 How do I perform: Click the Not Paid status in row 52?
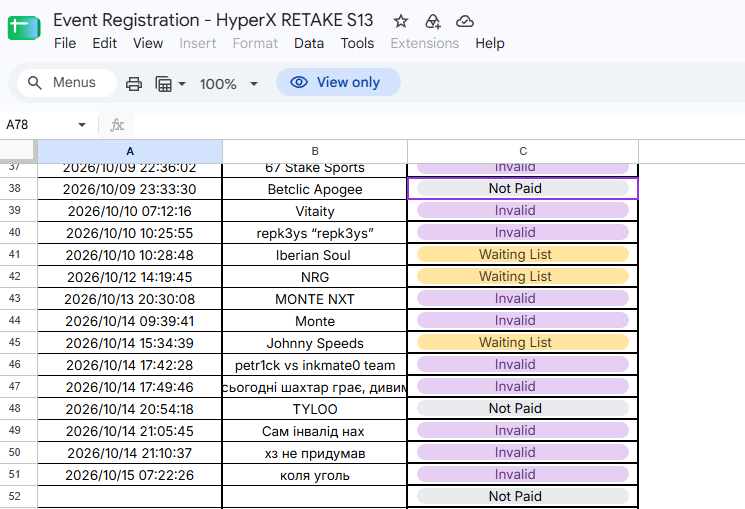523,496
